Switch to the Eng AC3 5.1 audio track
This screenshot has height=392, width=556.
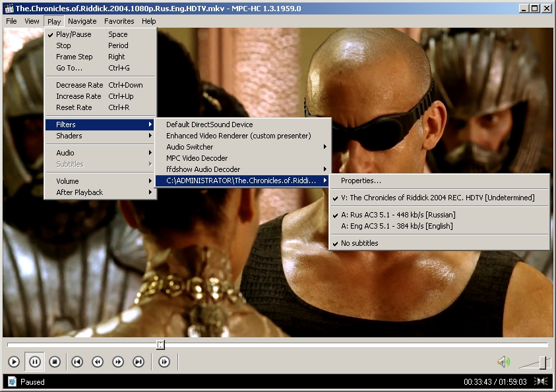coord(396,226)
